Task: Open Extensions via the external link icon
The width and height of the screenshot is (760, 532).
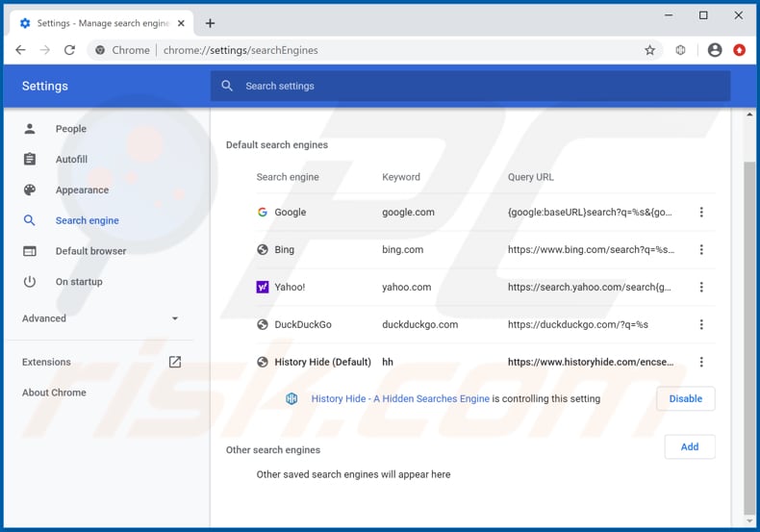Action: click(x=174, y=362)
